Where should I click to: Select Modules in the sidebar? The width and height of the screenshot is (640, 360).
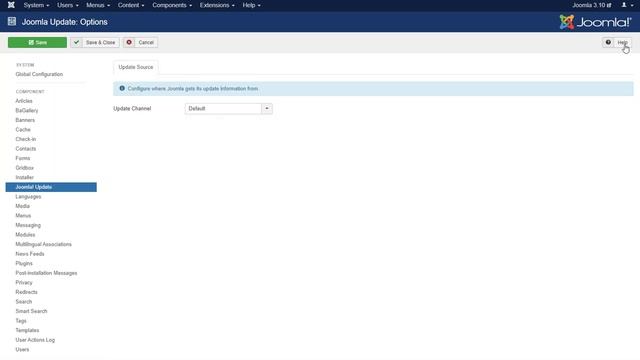click(x=25, y=235)
